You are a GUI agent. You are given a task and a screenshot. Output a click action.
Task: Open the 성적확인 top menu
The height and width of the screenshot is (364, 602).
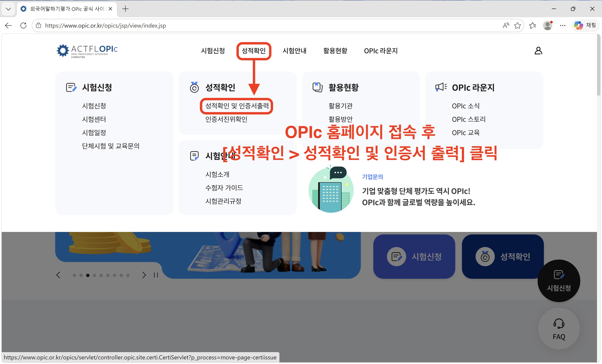tap(254, 51)
